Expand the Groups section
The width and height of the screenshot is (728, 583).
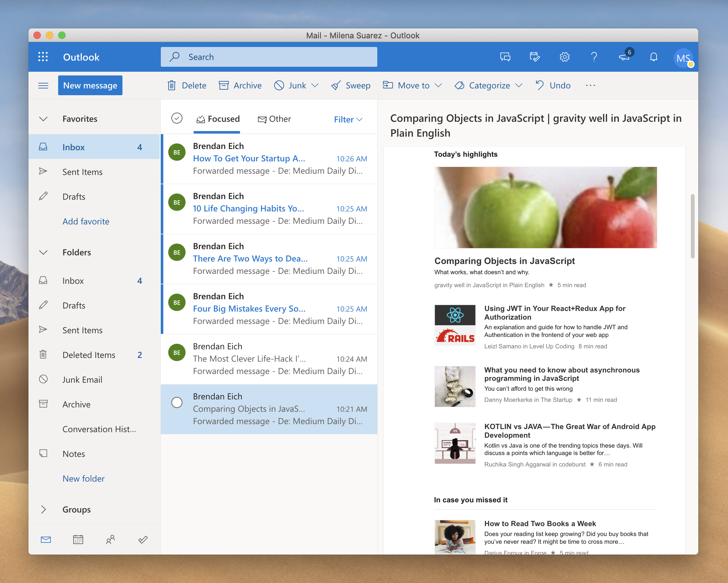43,509
